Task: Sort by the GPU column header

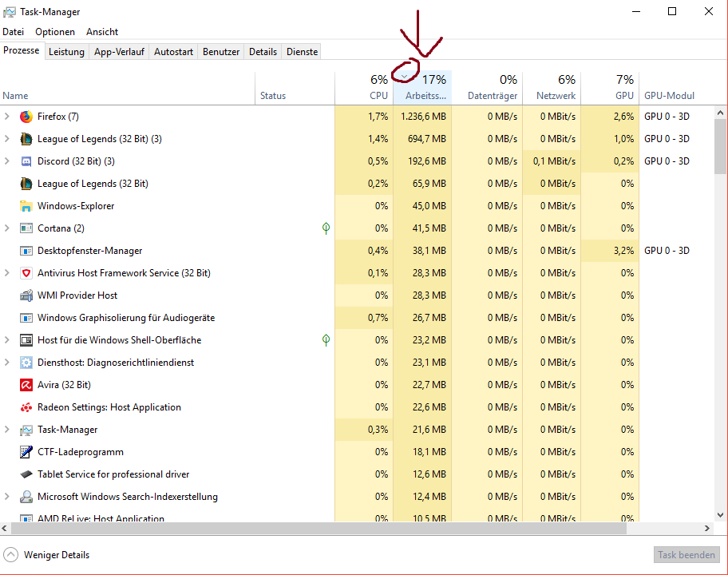Action: (x=610, y=88)
